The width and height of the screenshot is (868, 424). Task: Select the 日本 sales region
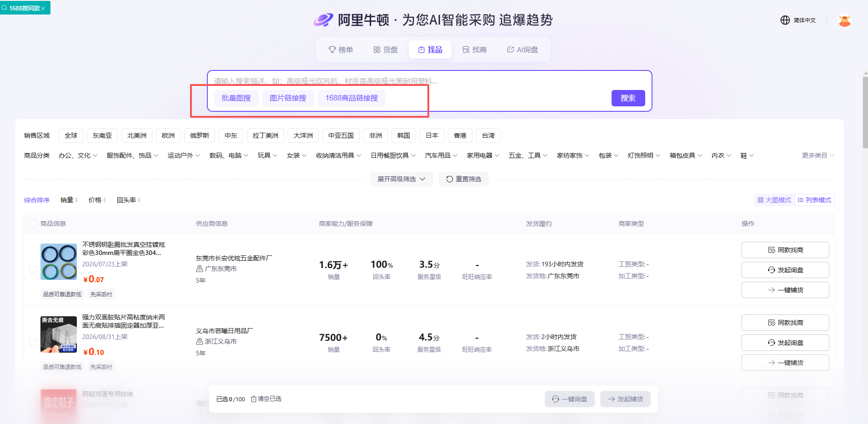[x=432, y=135]
